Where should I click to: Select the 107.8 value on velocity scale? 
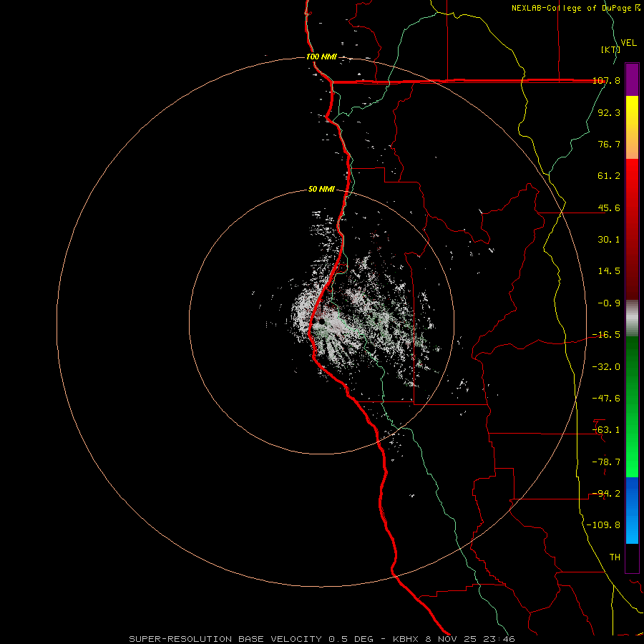click(606, 81)
